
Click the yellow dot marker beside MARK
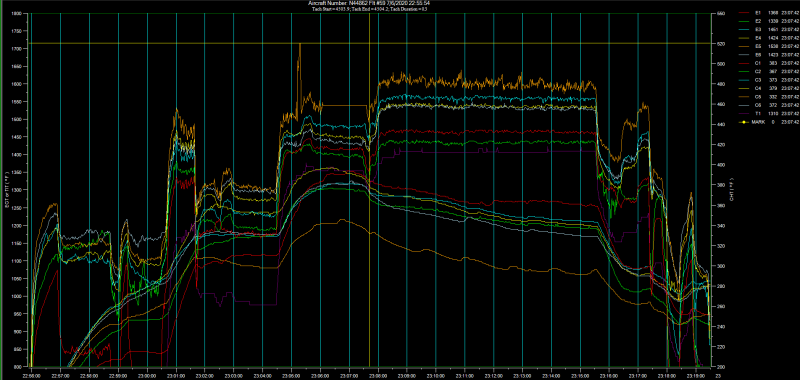click(744, 122)
